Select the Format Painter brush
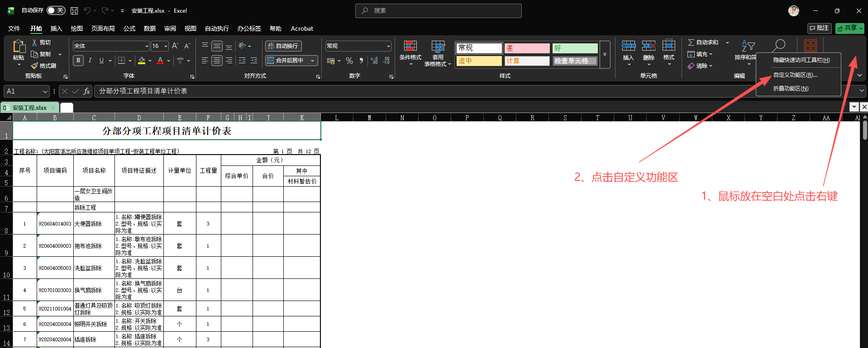The width and height of the screenshot is (868, 348). (x=34, y=66)
